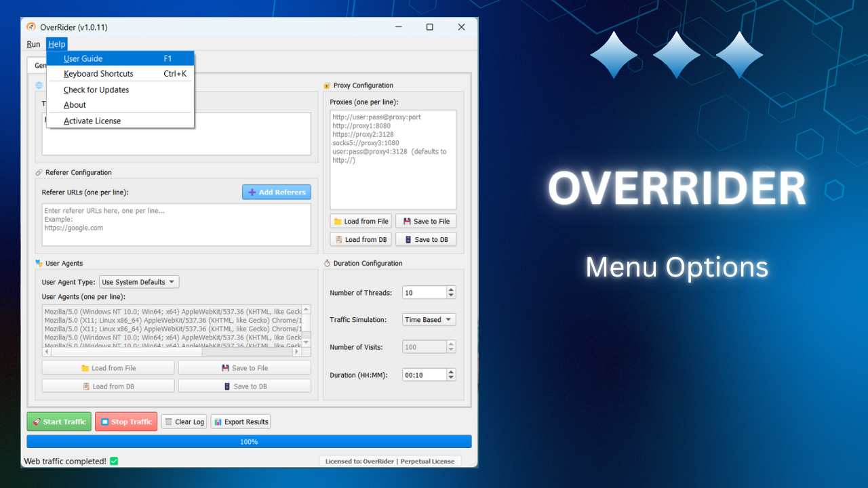Screen dimensions: 868x488
Task: Click inside the User Agents list box
Action: tap(172, 326)
